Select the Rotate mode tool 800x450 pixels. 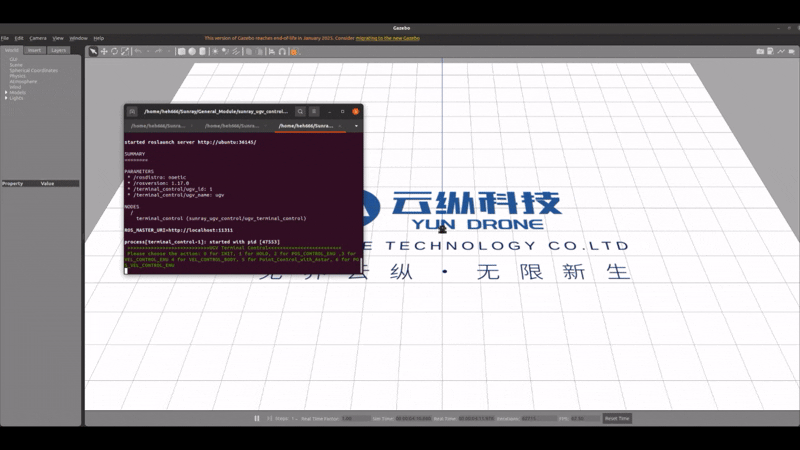(x=115, y=52)
